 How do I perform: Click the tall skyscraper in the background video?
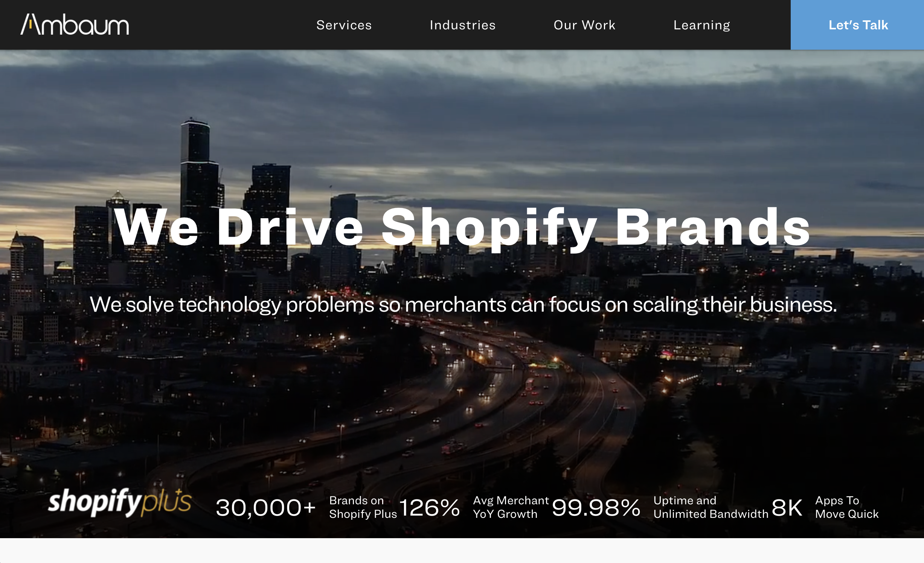pos(196,158)
